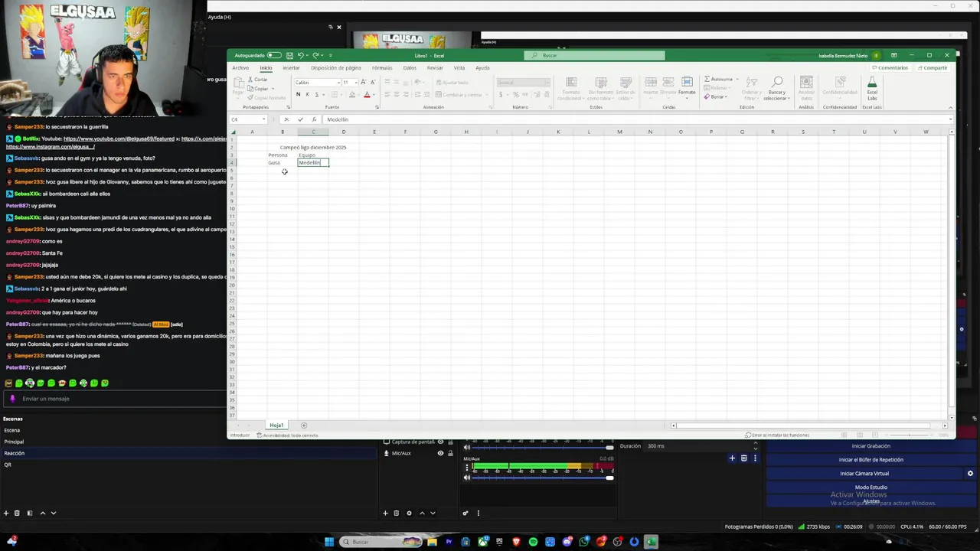The image size is (980, 551).
Task: Click the center align icon in Alineación
Action: click(x=397, y=95)
